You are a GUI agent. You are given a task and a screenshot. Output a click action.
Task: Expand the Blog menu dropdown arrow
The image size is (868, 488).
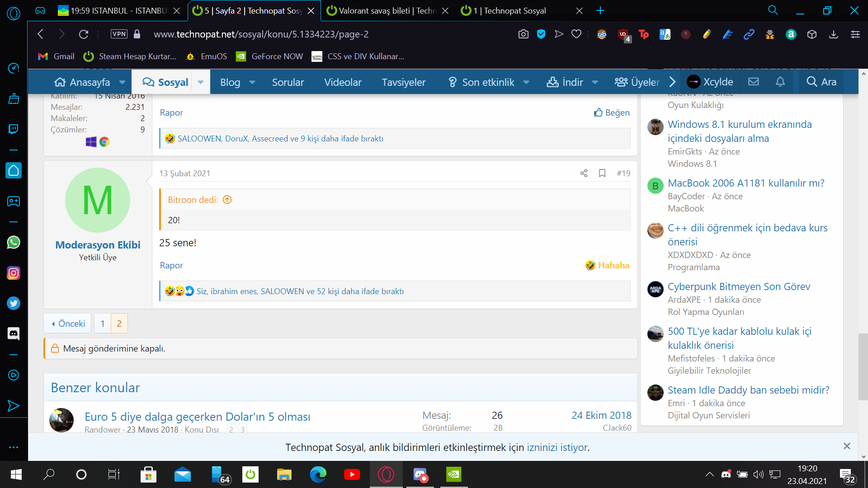[x=252, y=82]
